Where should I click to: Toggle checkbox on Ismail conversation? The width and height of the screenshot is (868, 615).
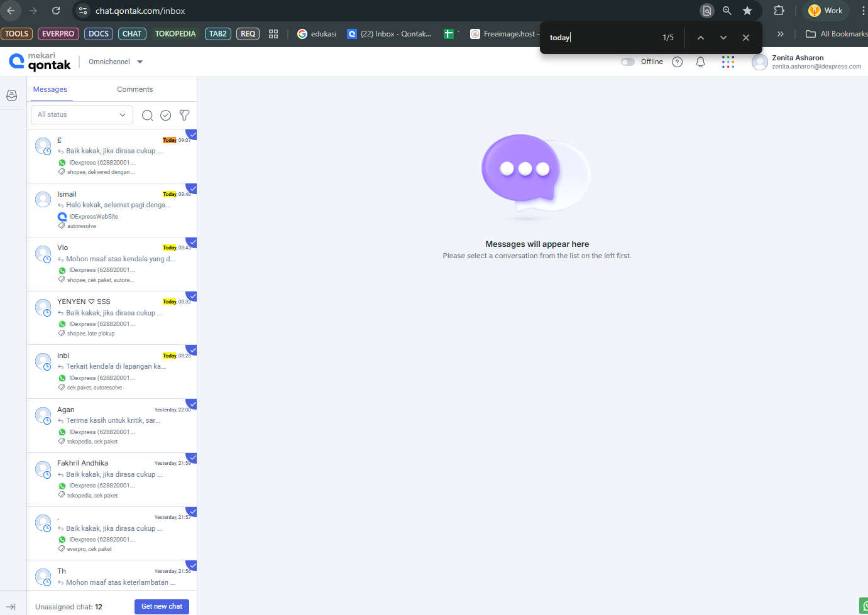point(192,188)
